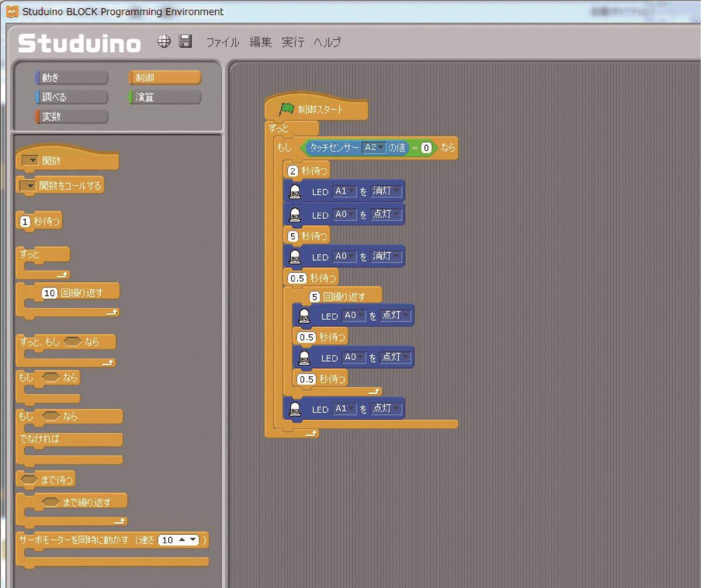701x588 pixels.
Task: Open the A1 port dropdown in LED 点灯 block
Action: click(344, 409)
